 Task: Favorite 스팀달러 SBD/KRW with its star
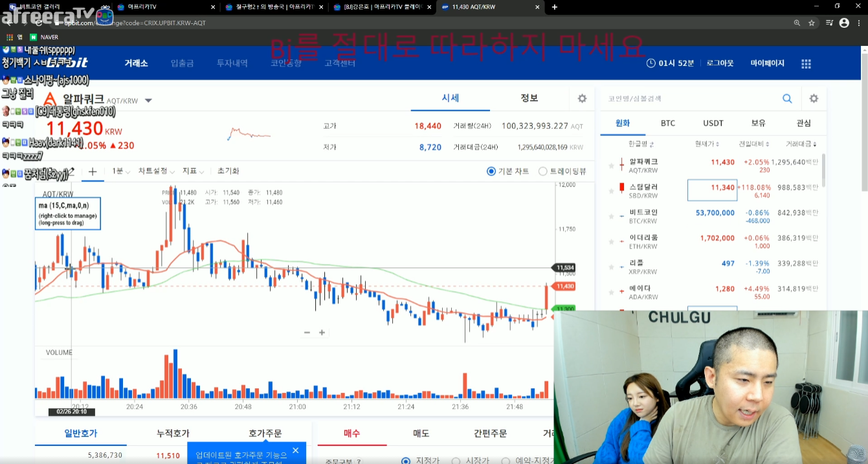611,191
